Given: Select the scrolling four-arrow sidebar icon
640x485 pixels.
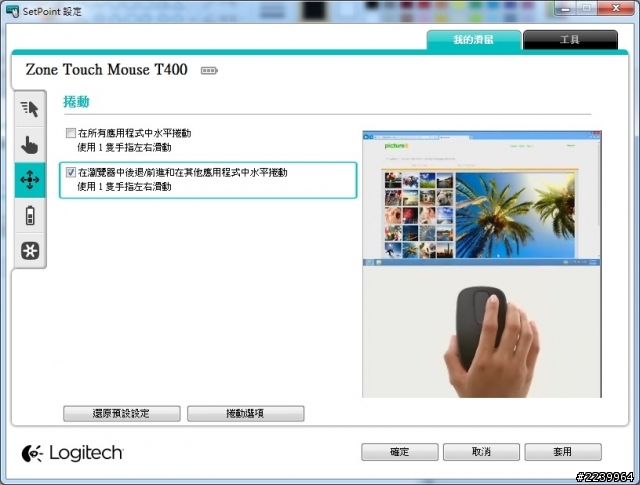Looking at the screenshot, I should (x=30, y=180).
